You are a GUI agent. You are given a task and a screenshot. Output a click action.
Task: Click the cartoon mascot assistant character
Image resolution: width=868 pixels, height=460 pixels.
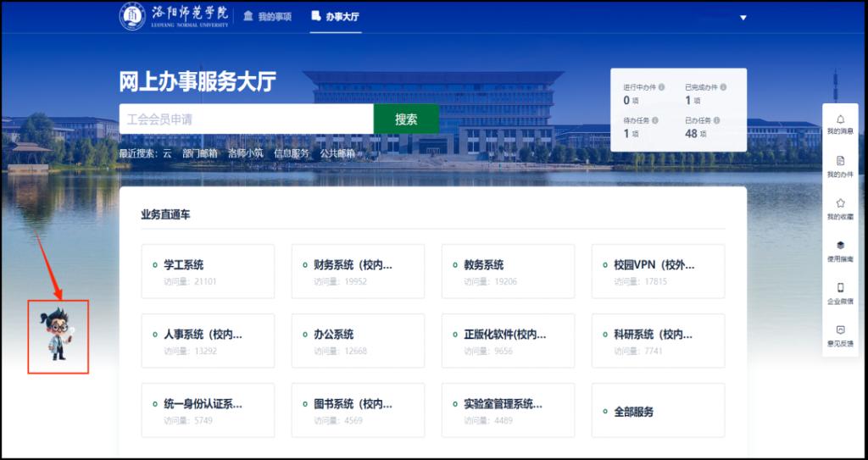pyautogui.click(x=58, y=335)
